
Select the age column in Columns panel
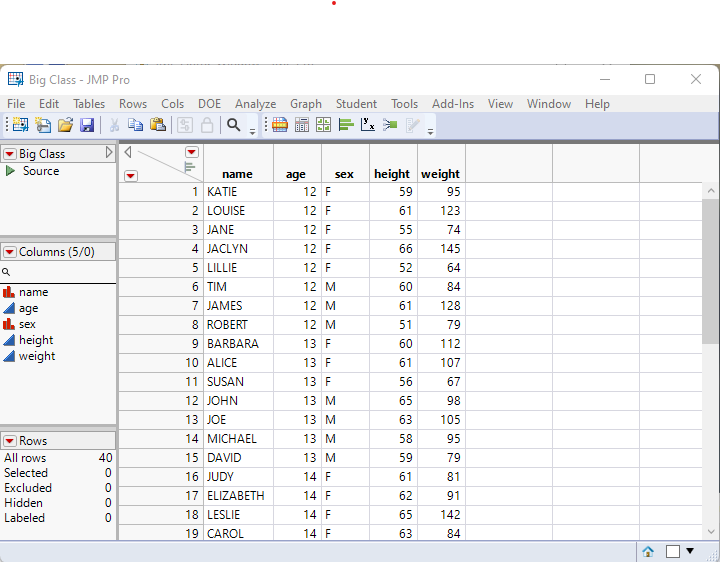(x=28, y=309)
